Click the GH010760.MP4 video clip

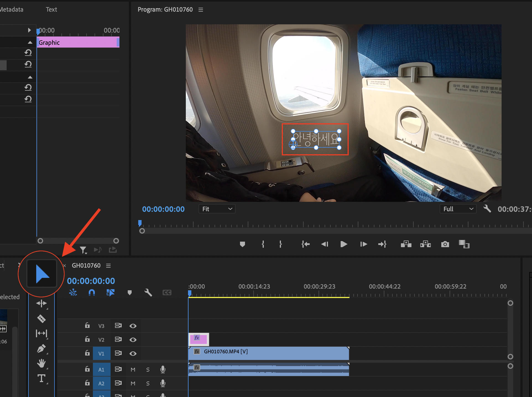click(268, 353)
